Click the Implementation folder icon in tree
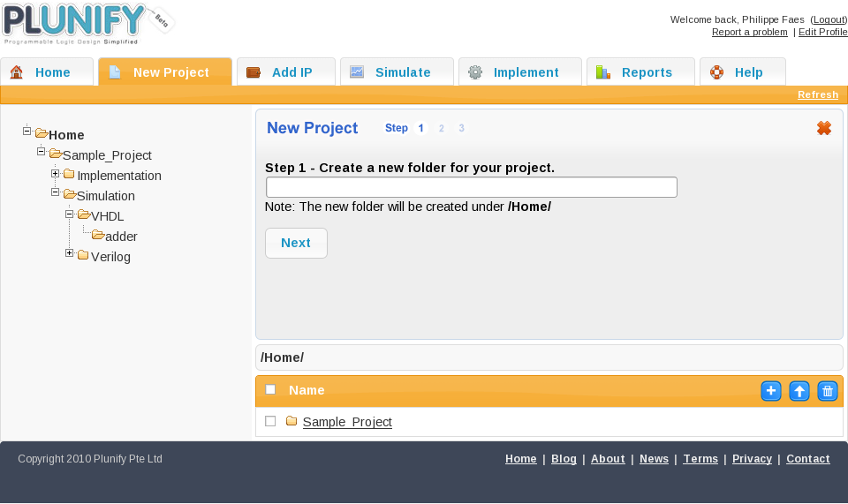Image resolution: width=848 pixels, height=504 pixels. 69,174
